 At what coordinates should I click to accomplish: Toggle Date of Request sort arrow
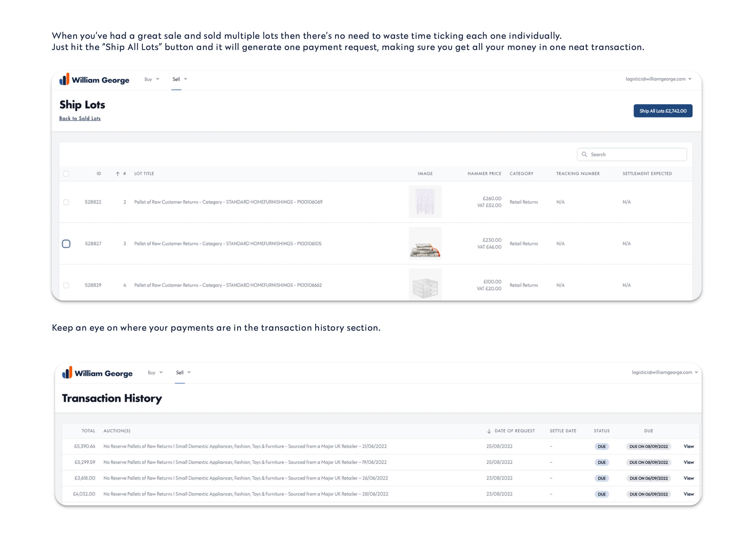coord(489,431)
